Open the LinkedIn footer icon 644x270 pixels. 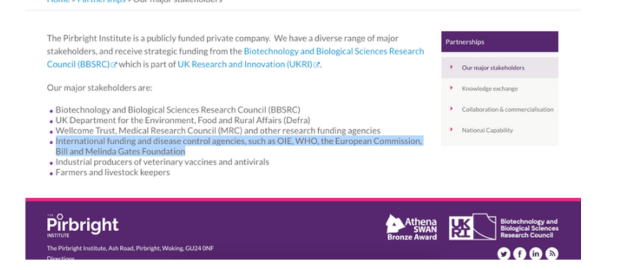pos(536,253)
